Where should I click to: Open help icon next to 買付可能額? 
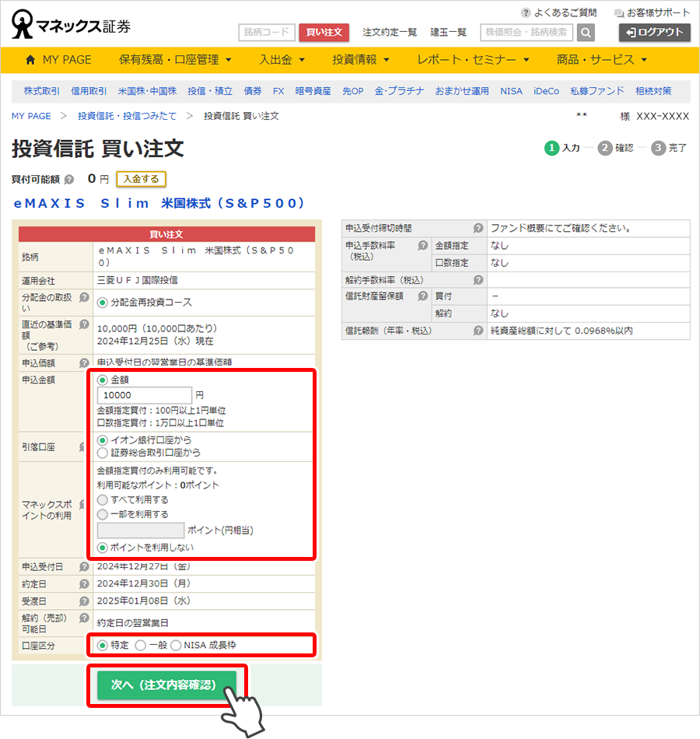(69, 180)
